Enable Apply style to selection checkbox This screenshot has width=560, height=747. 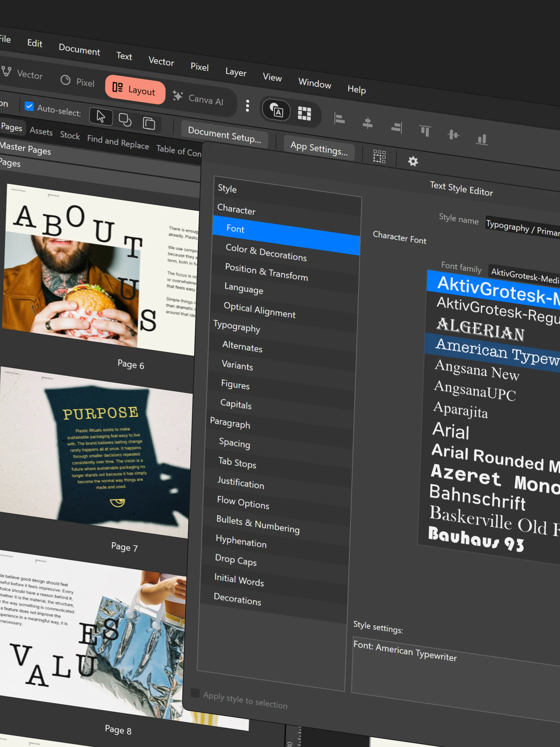pyautogui.click(x=195, y=693)
